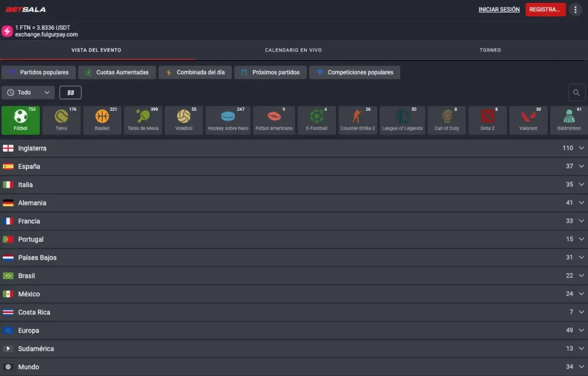Click the Iniciar Sesión link
Viewport: 588px width, 376px height.
[499, 10]
